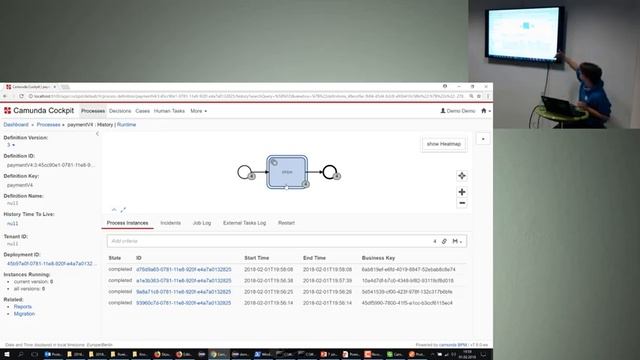This screenshot has width=640, height=360.
Task: Select the Camunda Cockpit browser tab
Action: pos(31,87)
